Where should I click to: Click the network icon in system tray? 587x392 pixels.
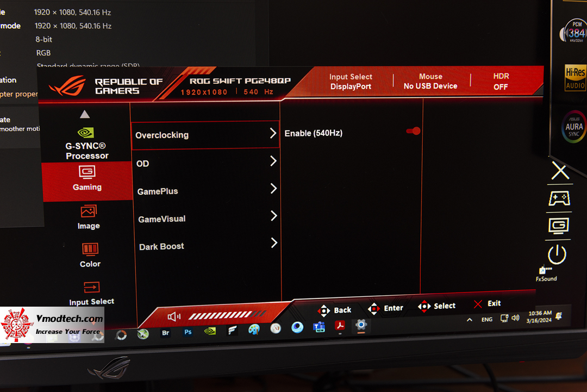tap(504, 318)
